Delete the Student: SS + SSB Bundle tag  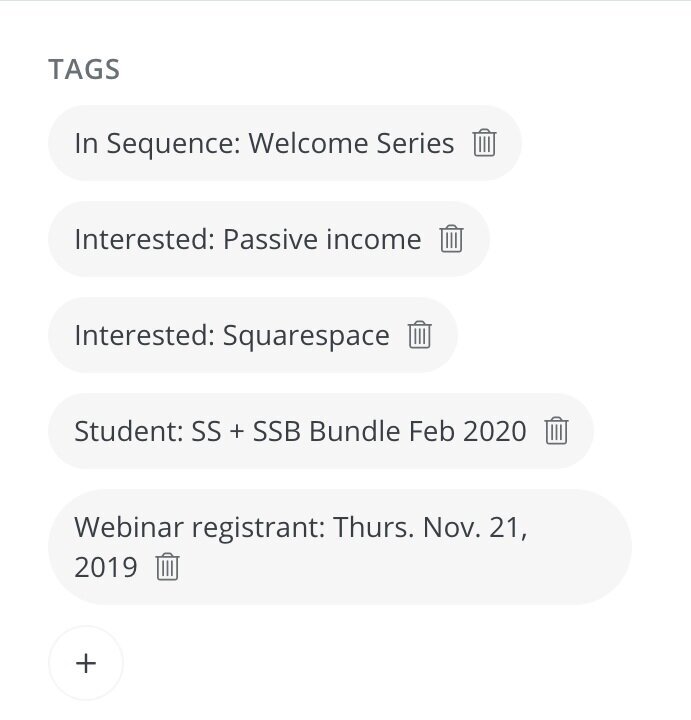point(556,431)
